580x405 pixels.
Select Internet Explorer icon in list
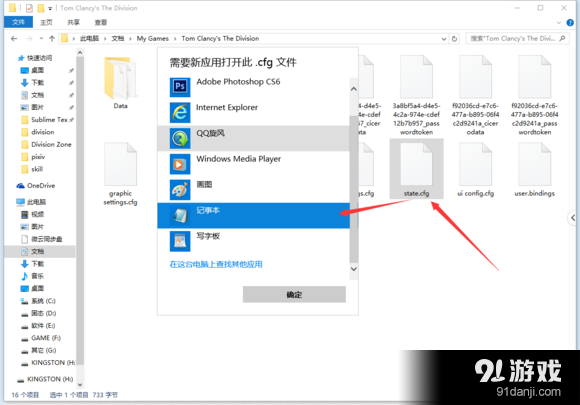[x=180, y=112]
